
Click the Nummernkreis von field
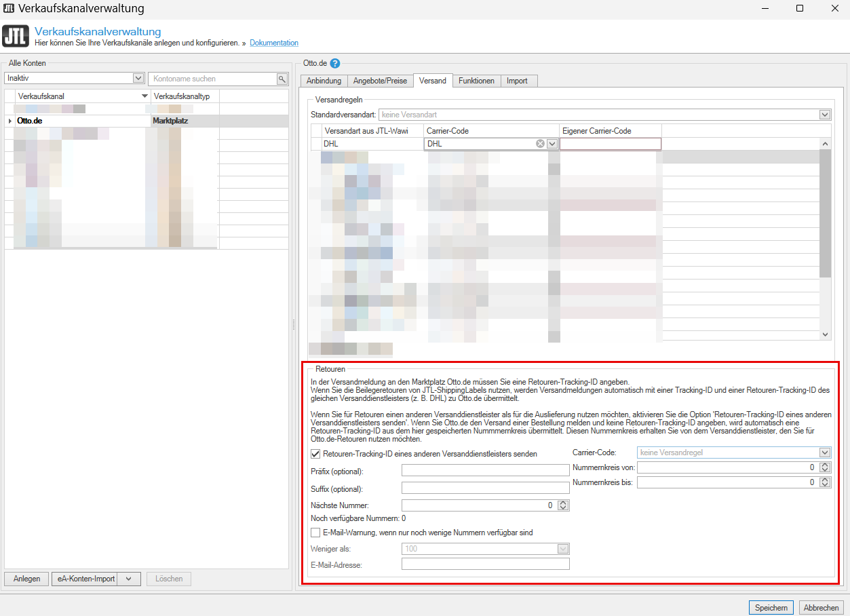tap(729, 467)
